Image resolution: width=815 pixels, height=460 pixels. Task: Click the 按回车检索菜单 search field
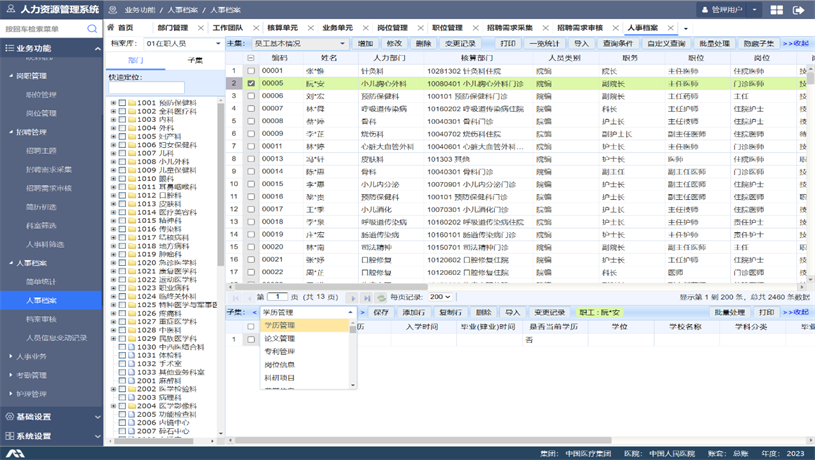click(x=45, y=29)
